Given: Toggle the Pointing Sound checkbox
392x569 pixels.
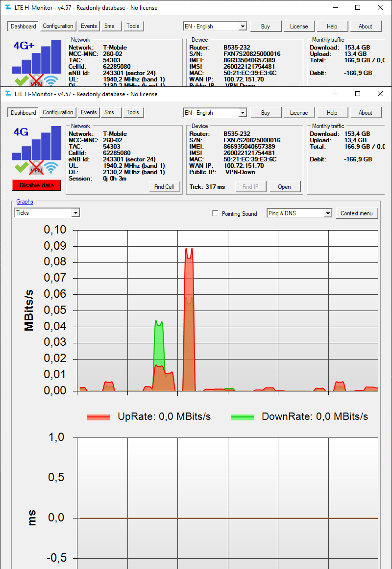Looking at the screenshot, I should (x=215, y=213).
